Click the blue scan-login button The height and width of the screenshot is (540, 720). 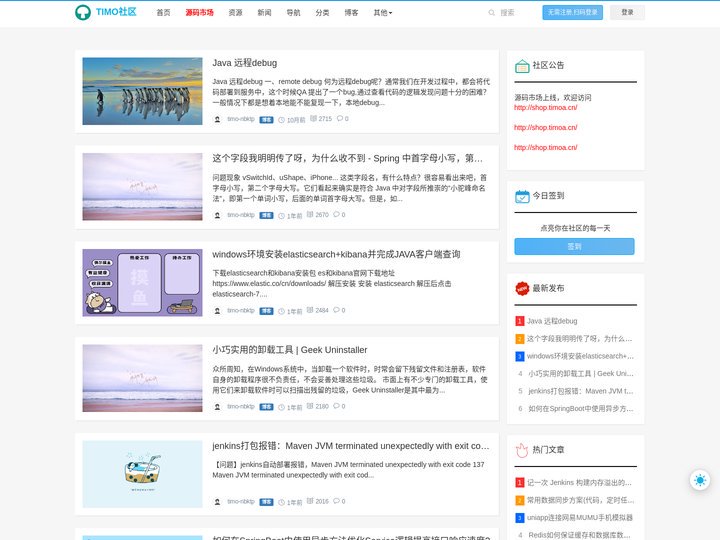pyautogui.click(x=573, y=12)
